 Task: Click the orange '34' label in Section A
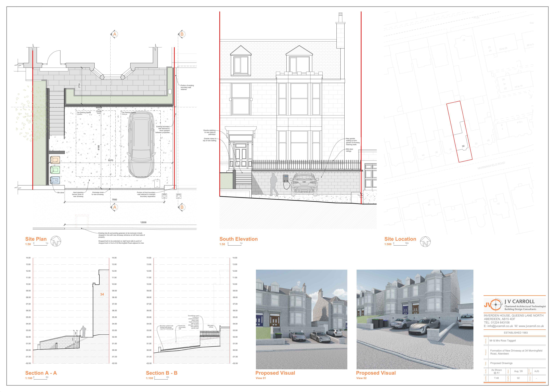102,294
